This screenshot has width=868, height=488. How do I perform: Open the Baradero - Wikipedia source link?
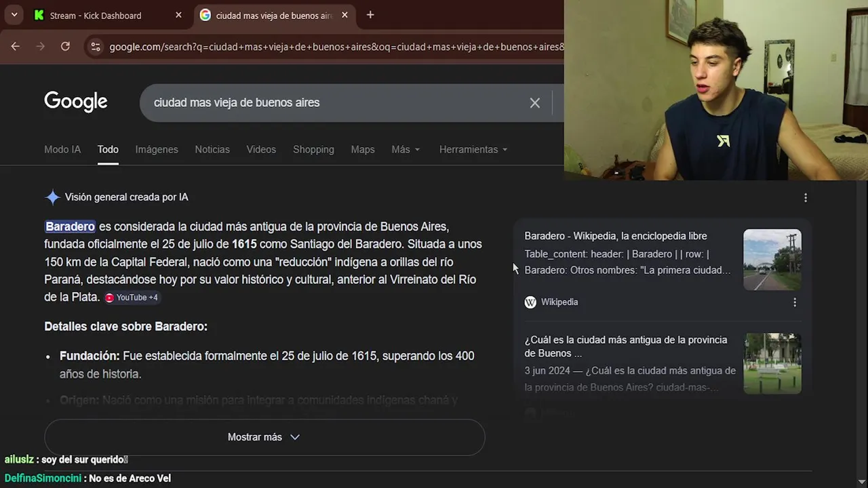point(616,236)
